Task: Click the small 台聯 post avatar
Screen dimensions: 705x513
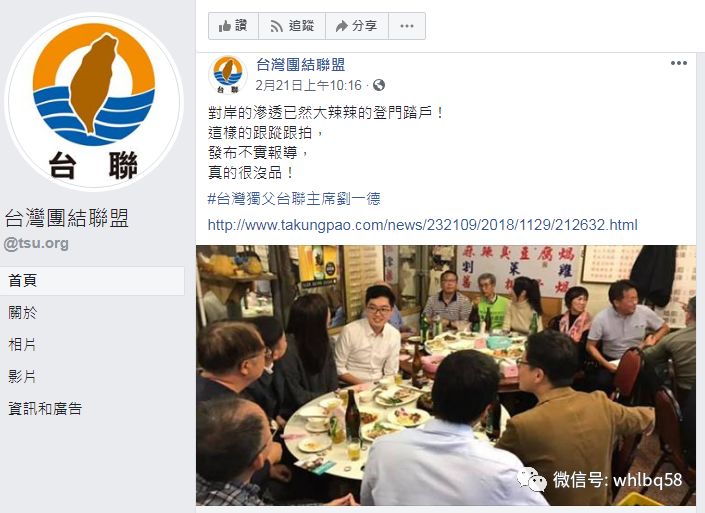Action: pyautogui.click(x=228, y=75)
